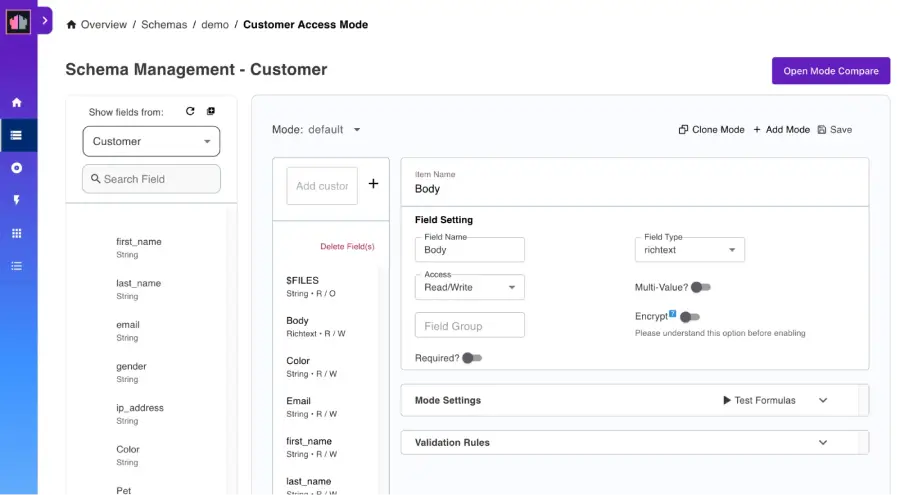Click Test Formulas play button
This screenshot has width=900, height=495.
759,400
